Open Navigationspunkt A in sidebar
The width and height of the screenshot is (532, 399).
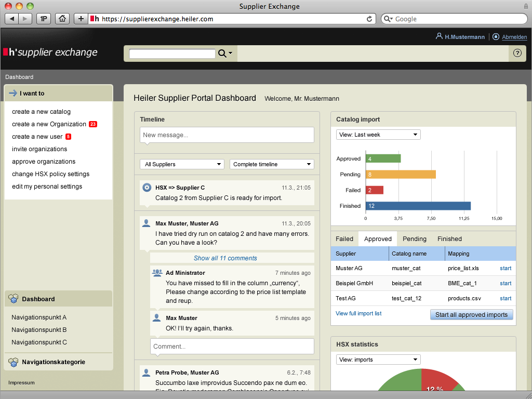(x=39, y=317)
